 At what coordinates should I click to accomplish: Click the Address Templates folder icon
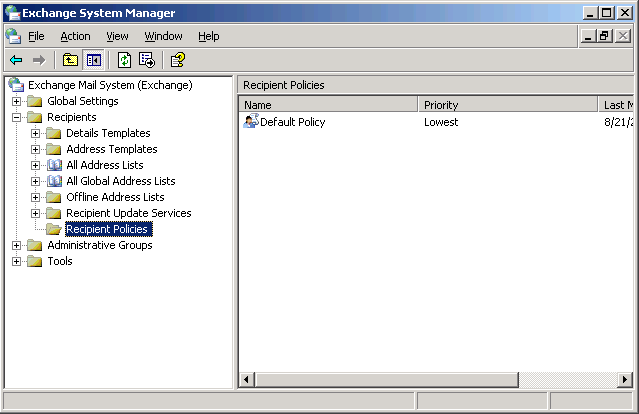pyautogui.click(x=54, y=149)
